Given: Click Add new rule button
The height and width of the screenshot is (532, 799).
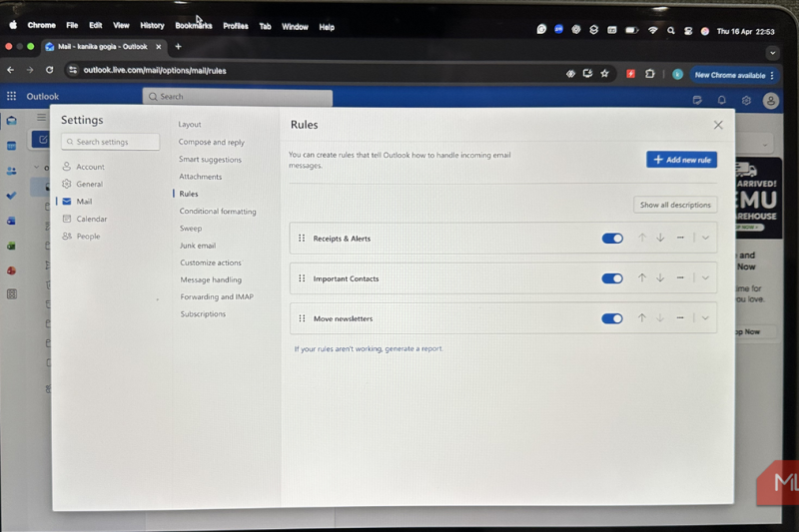Looking at the screenshot, I should coord(682,160).
